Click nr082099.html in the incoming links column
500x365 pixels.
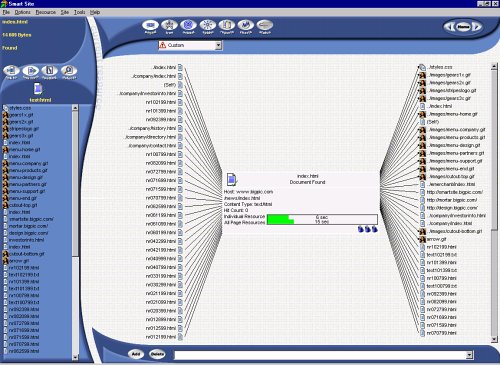pyautogui.click(x=161, y=163)
